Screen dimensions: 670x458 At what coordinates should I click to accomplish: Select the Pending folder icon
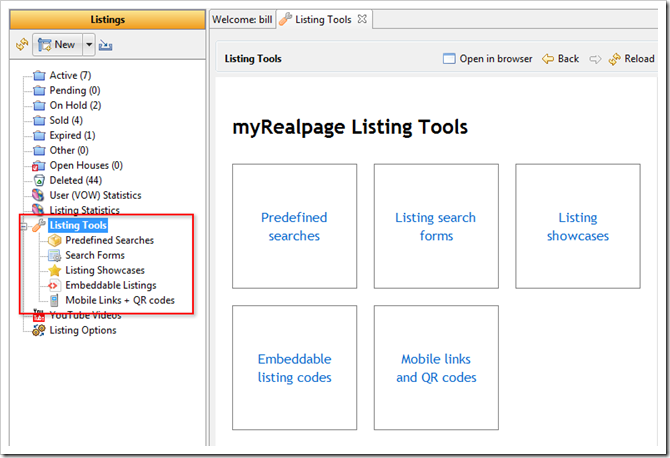point(39,91)
